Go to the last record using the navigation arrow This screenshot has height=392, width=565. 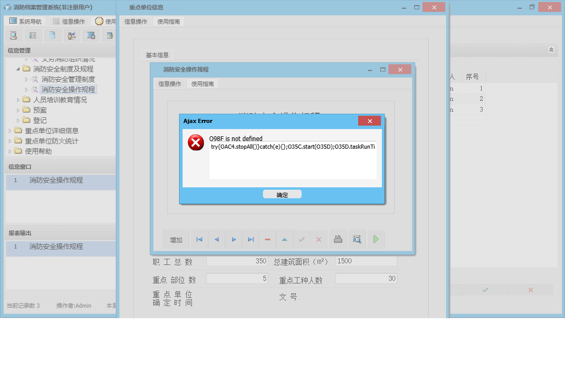251,239
